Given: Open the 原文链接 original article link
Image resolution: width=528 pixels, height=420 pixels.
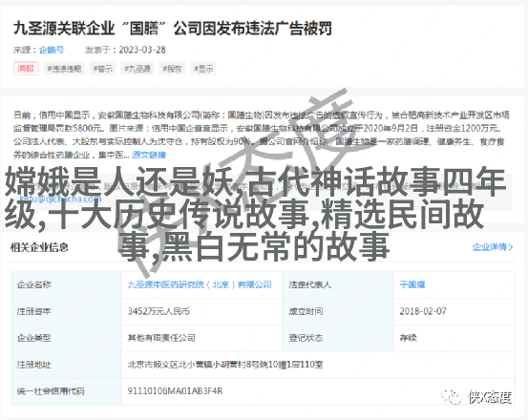Looking at the screenshot, I should (149, 155).
